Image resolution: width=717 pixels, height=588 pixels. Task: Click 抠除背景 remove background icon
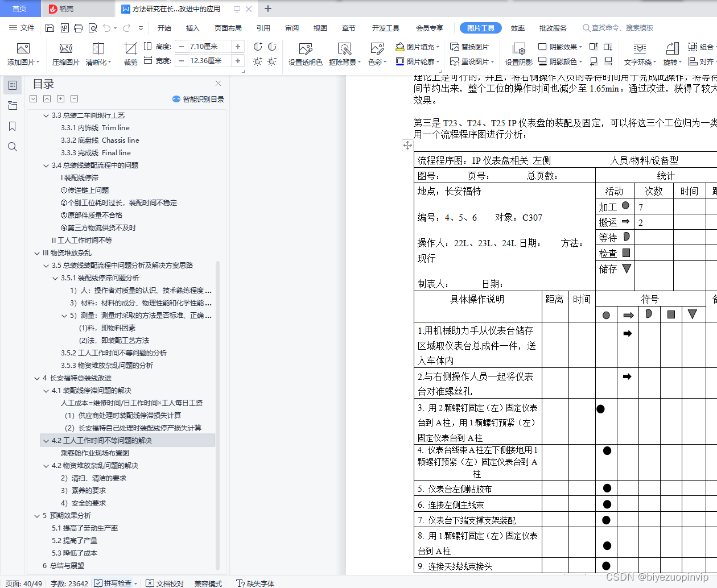pos(344,49)
